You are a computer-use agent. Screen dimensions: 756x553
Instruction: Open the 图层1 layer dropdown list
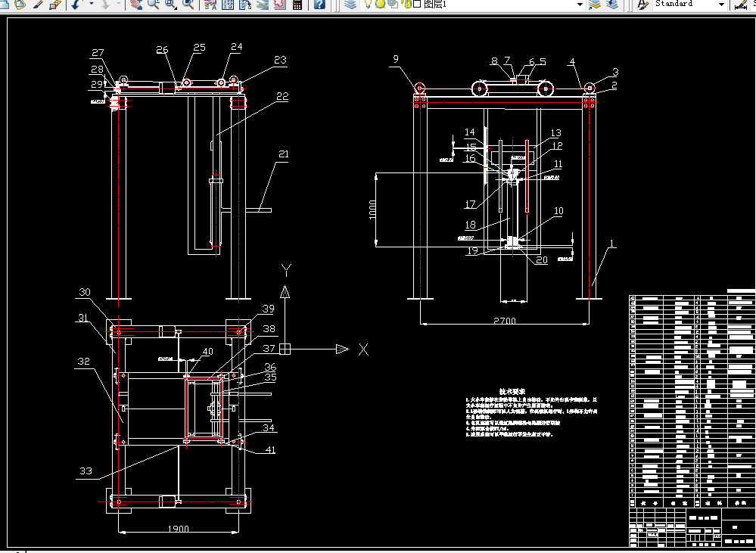pos(580,5)
